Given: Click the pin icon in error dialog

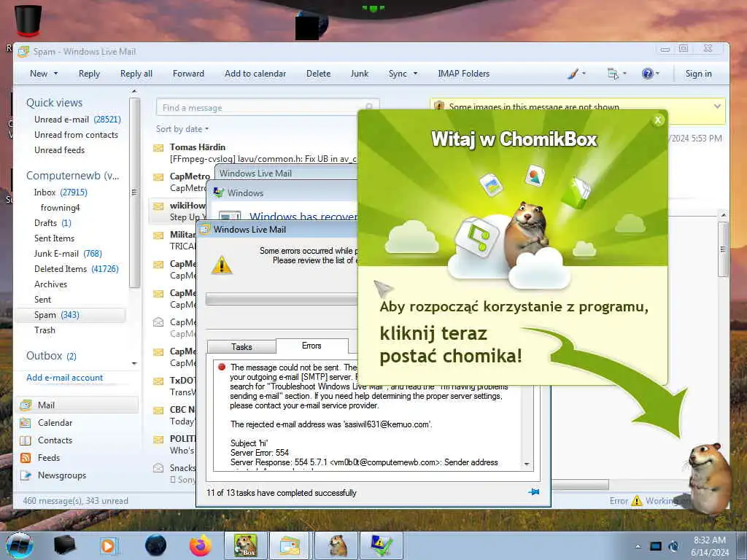Looking at the screenshot, I should (533, 492).
